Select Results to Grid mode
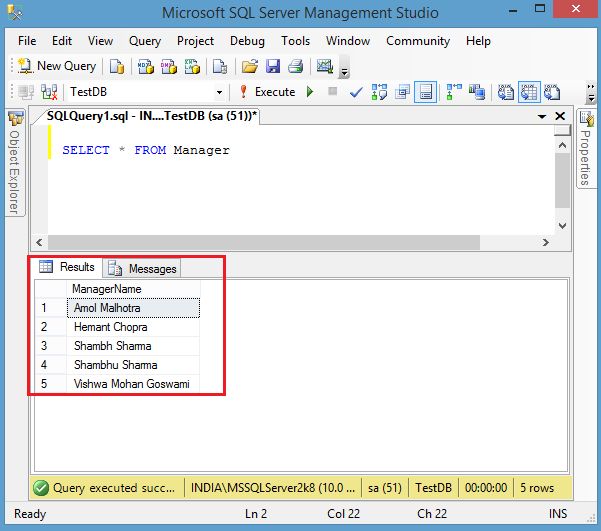This screenshot has height=531, width=601. (x=529, y=92)
